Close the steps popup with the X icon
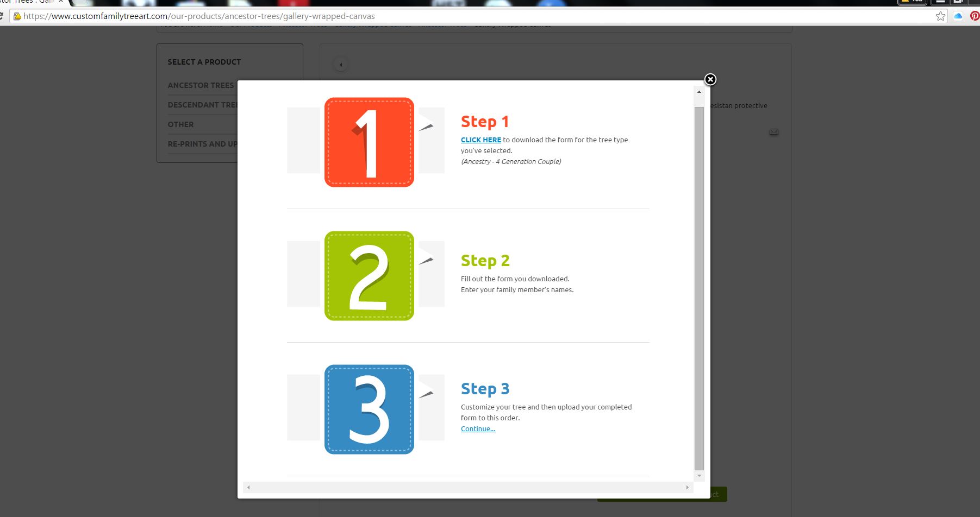 pos(710,79)
